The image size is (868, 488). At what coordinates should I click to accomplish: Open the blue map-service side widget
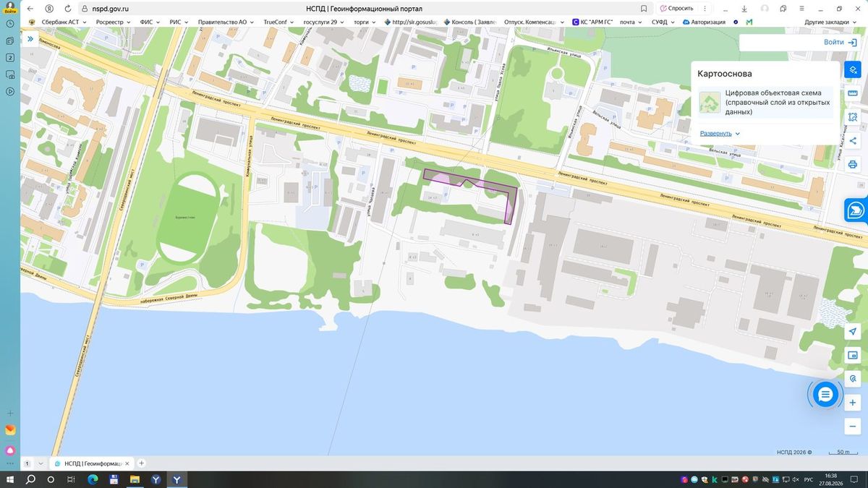pyautogui.click(x=856, y=210)
